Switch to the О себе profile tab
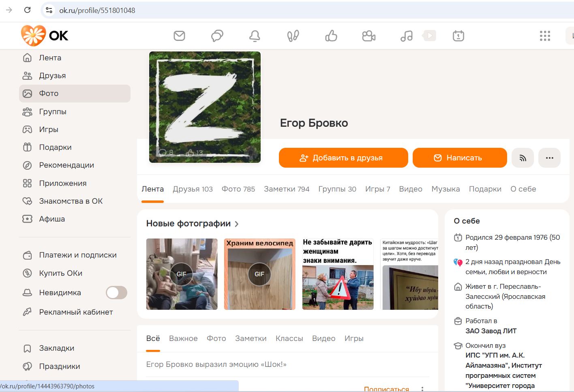This screenshot has width=574, height=392. (523, 189)
